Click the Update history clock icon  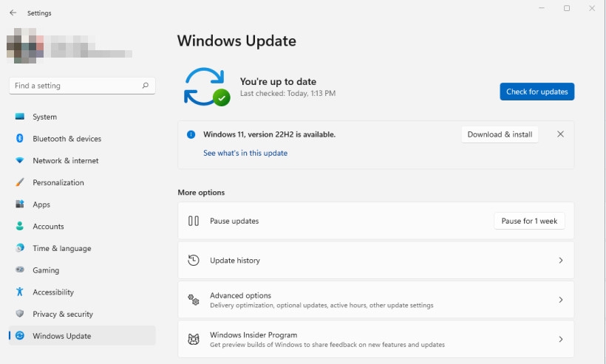[194, 260]
